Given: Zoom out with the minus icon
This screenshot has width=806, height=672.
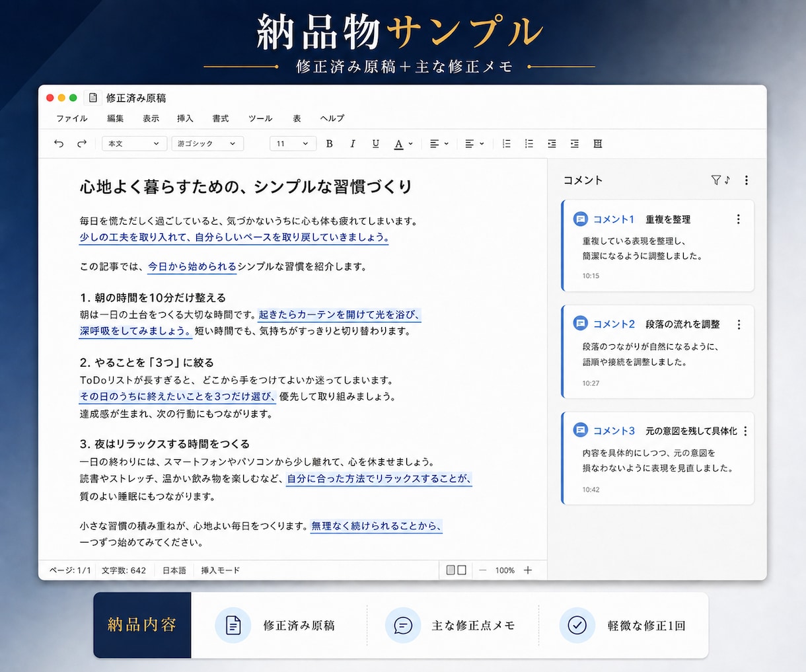Looking at the screenshot, I should click(483, 570).
